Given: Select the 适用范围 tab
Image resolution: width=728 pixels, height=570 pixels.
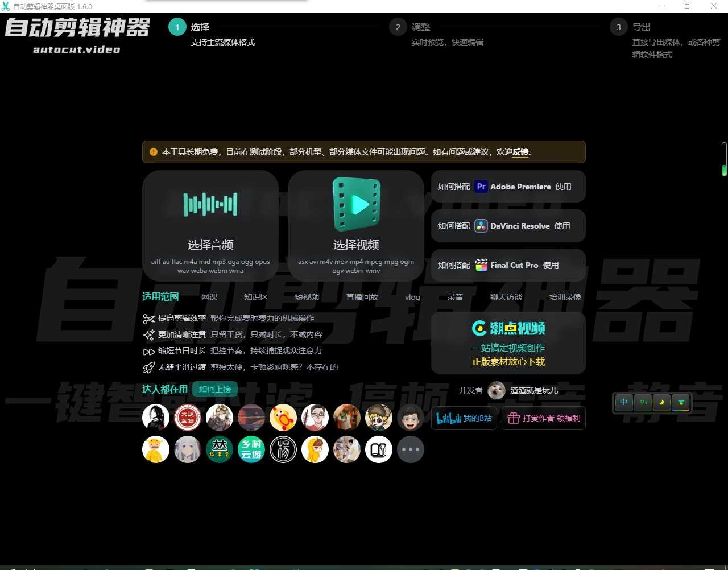Looking at the screenshot, I should click(160, 296).
